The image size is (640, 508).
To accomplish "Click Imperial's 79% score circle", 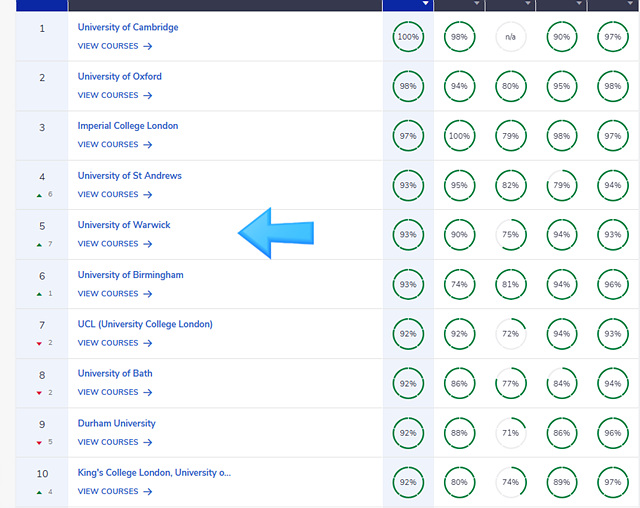I will 511,136.
